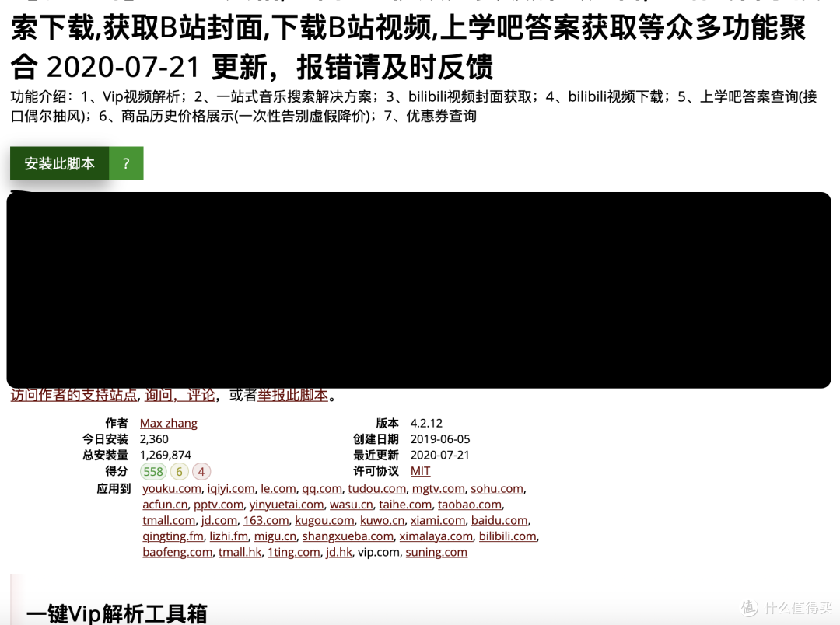This screenshot has width=840, height=625.
Task: Open the tudou.com site link
Action: point(377,488)
